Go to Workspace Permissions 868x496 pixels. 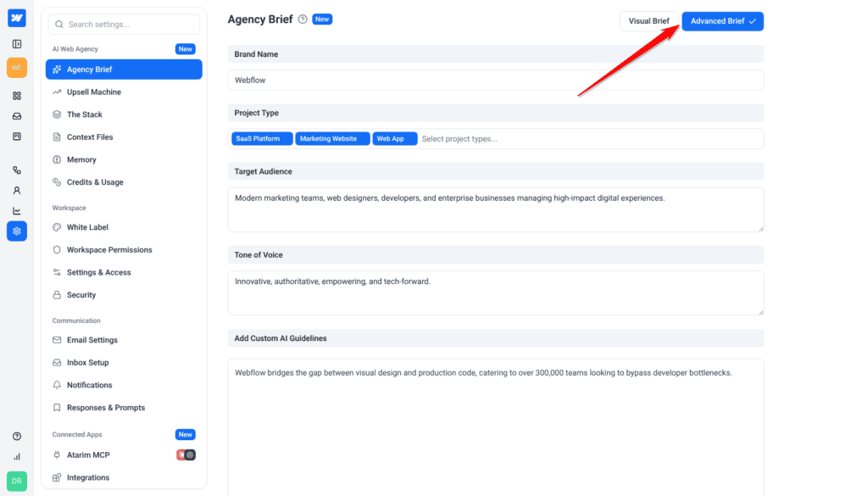coord(124,249)
